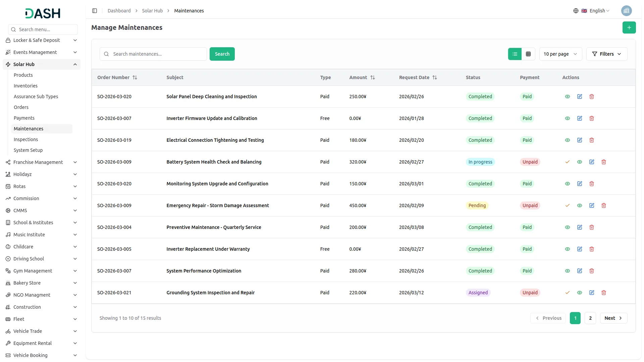This screenshot has height=362, width=644.
Task: Delete the Solar Panel Deep Cleaning row
Action: click(592, 97)
